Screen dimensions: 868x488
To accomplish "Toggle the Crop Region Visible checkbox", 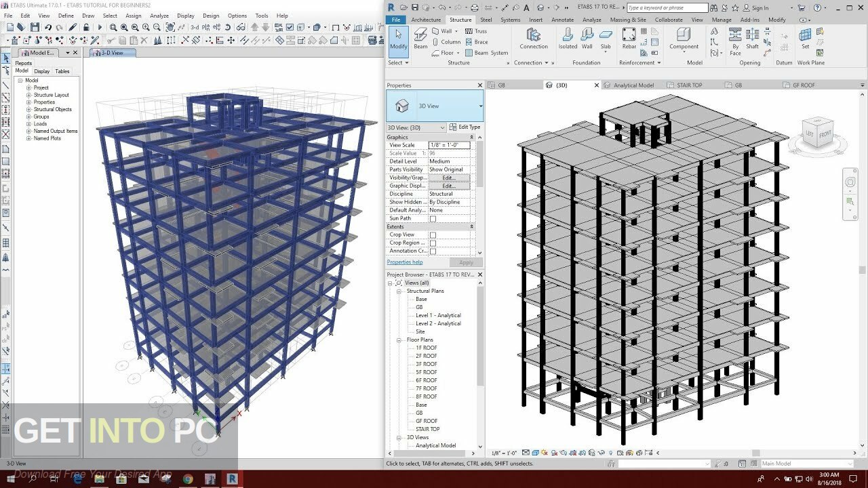I will (433, 243).
